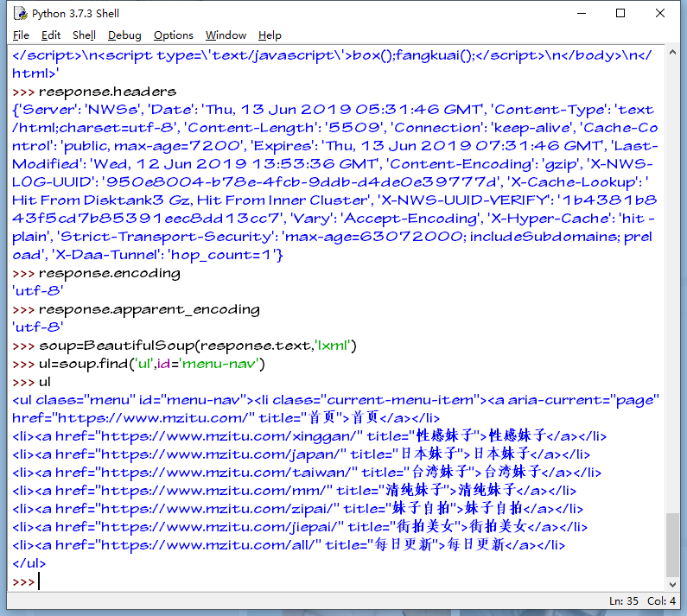Click the response.headers command line

click(94, 91)
